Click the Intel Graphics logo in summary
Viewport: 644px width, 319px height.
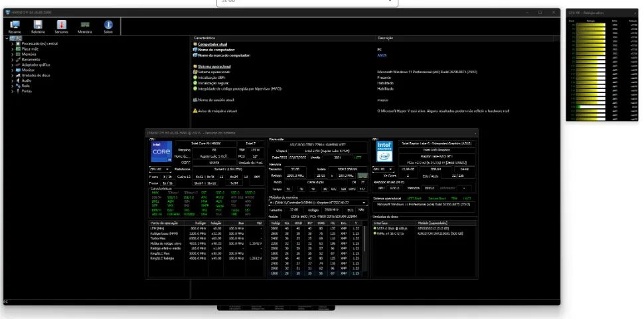384,152
